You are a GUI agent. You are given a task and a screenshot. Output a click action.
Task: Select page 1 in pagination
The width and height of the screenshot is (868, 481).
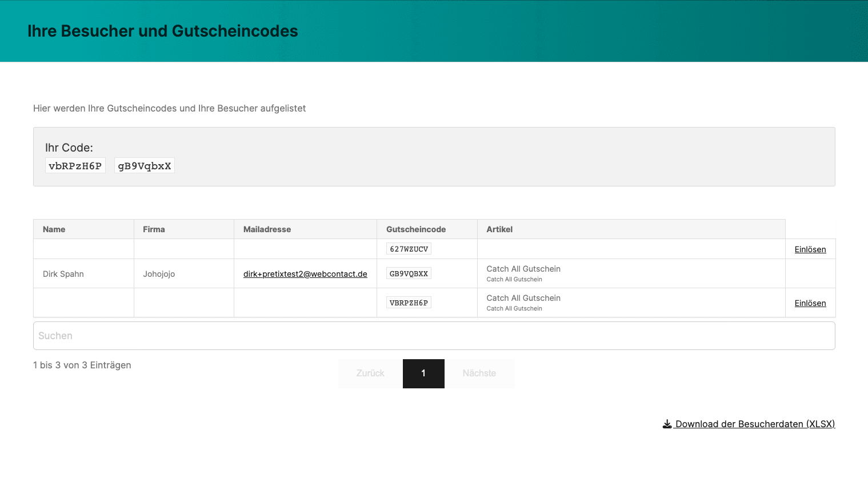pos(423,373)
